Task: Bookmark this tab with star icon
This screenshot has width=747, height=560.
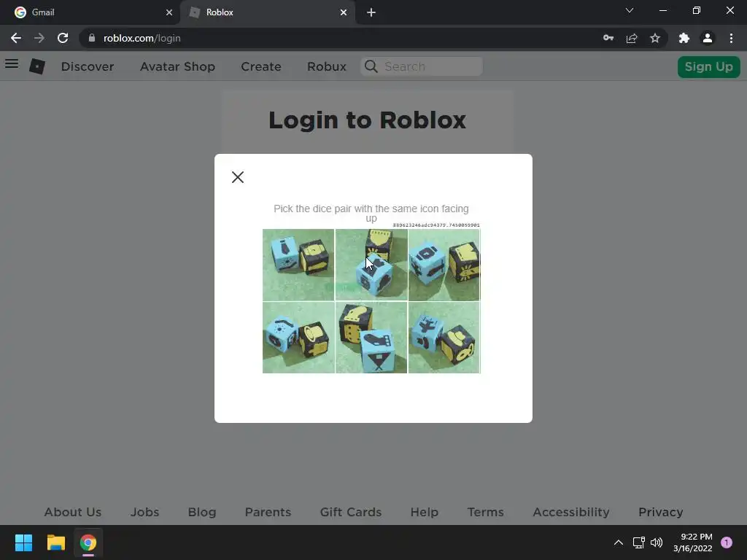Action: point(655,38)
